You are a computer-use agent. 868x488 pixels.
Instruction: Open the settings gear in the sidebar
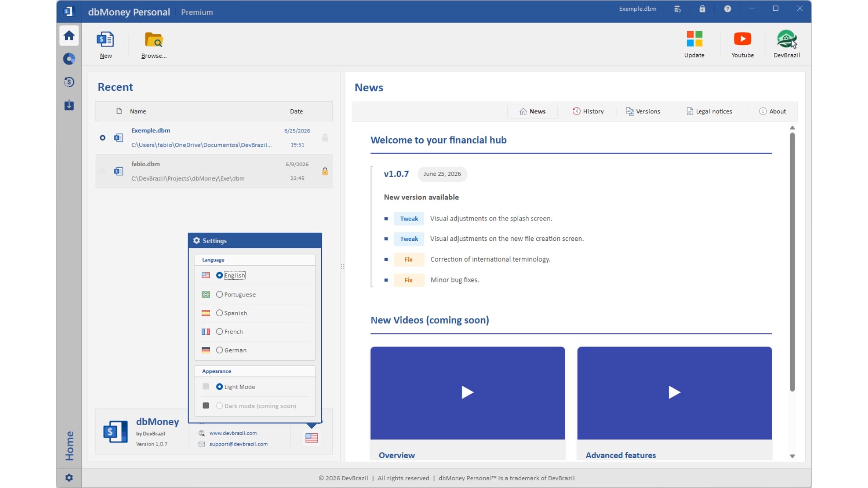(x=69, y=478)
